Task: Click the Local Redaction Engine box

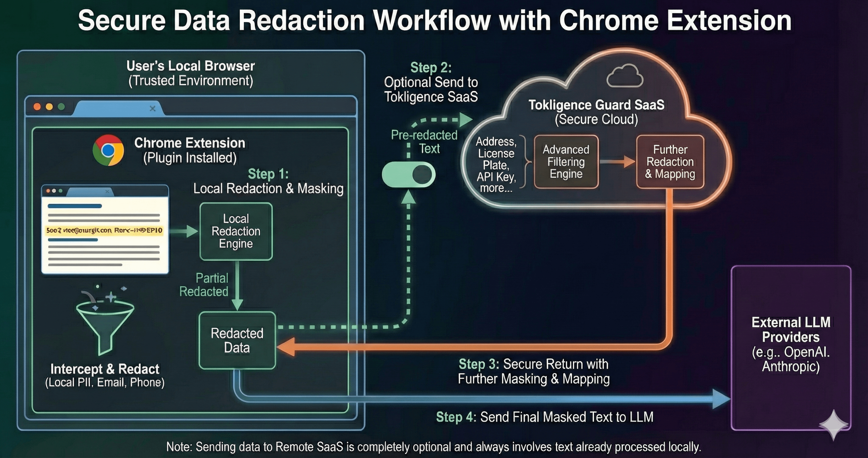Action: [x=236, y=231]
